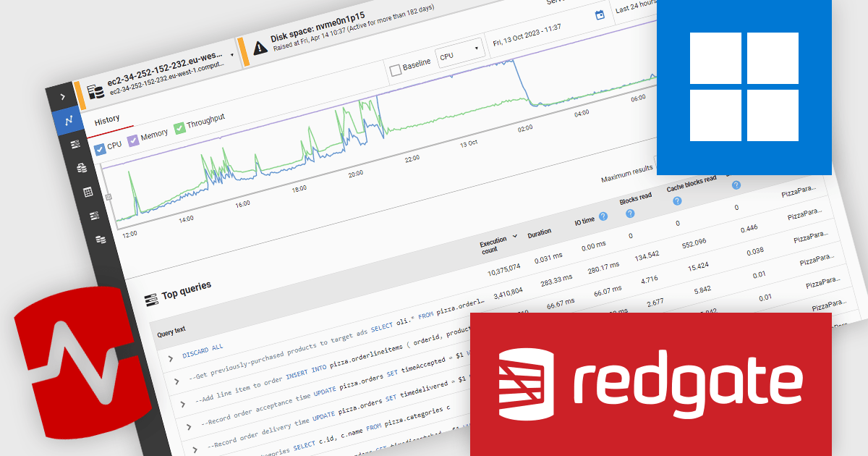Open the server selector dropdown arrow

tap(232, 54)
